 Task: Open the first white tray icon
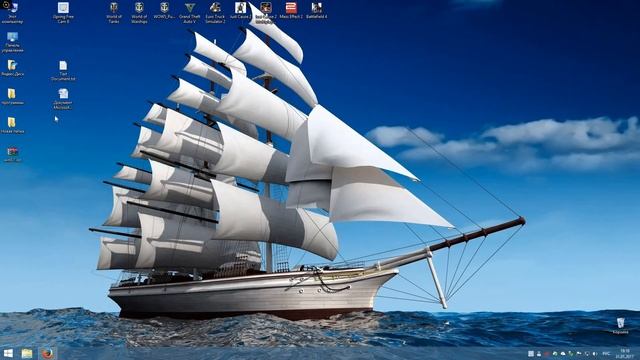coord(531,353)
